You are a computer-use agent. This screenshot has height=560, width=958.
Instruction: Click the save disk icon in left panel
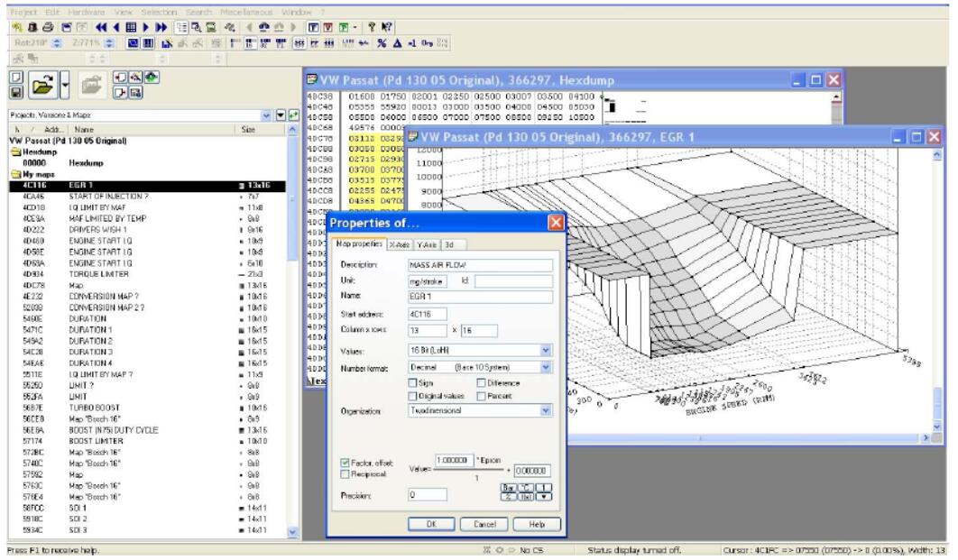(x=15, y=93)
